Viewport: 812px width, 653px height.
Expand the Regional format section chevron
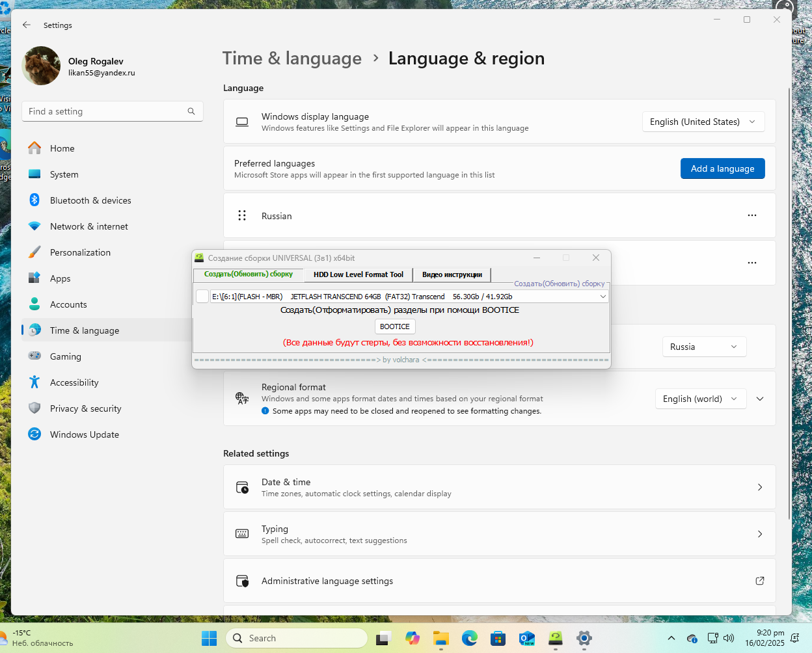point(759,399)
